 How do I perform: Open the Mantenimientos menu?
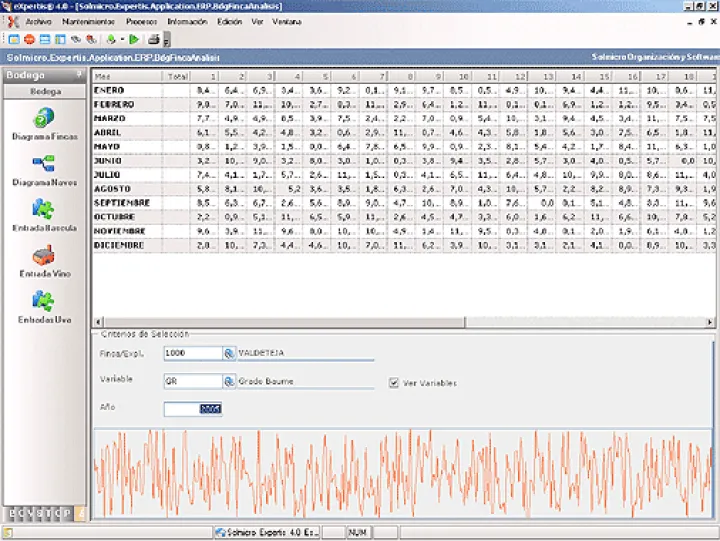coord(88,20)
